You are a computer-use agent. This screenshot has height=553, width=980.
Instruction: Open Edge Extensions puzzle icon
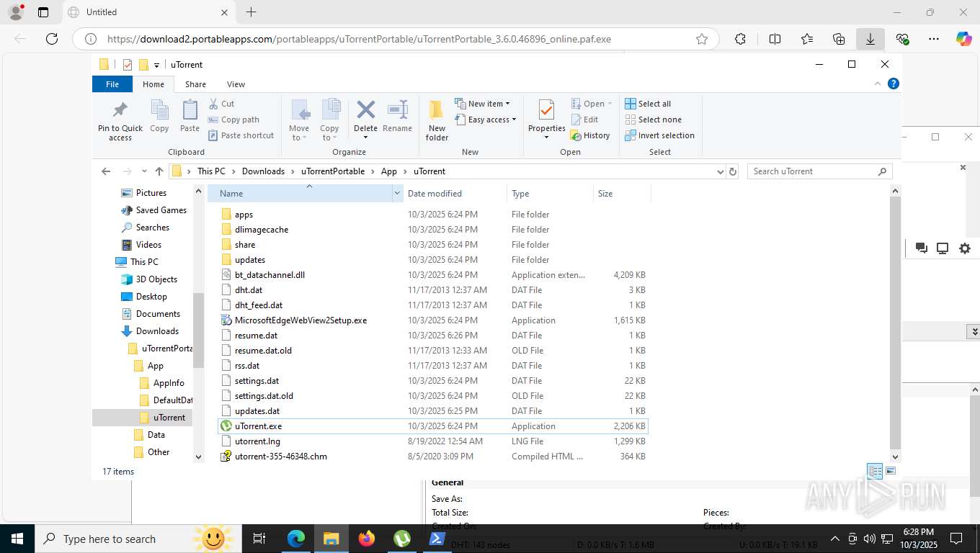740,39
